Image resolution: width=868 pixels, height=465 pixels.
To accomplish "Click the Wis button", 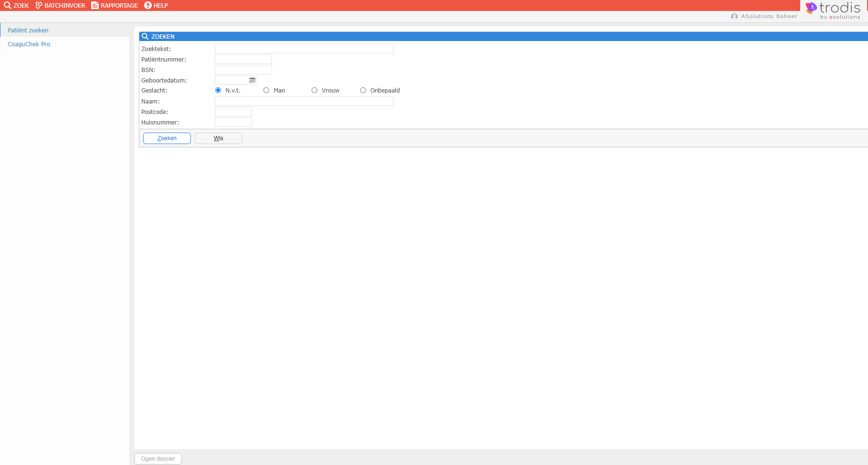I will 219,138.
